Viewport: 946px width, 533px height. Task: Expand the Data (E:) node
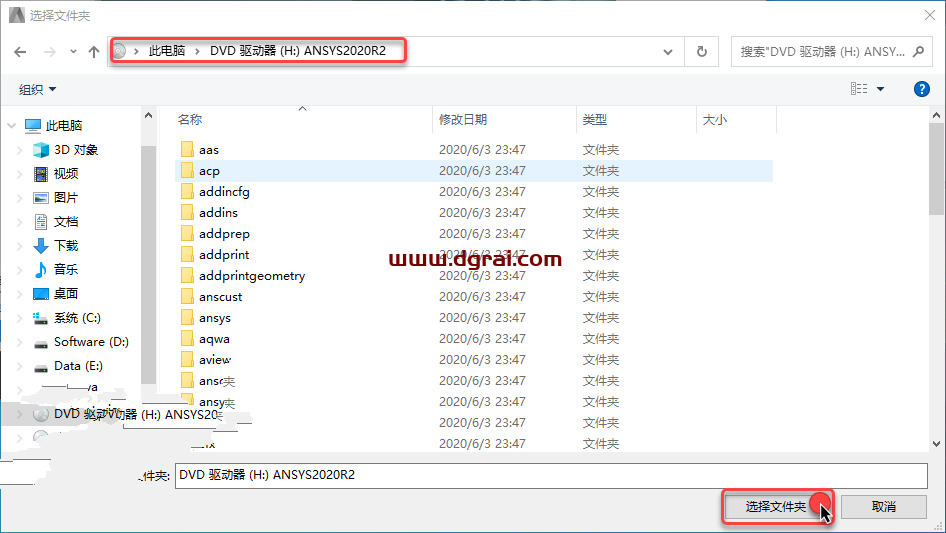point(20,366)
